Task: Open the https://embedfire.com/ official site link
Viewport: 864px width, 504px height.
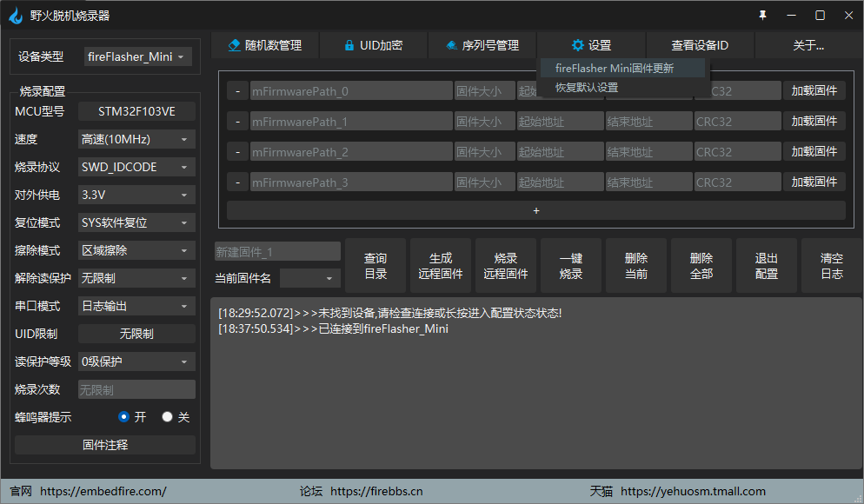Action: [103, 491]
